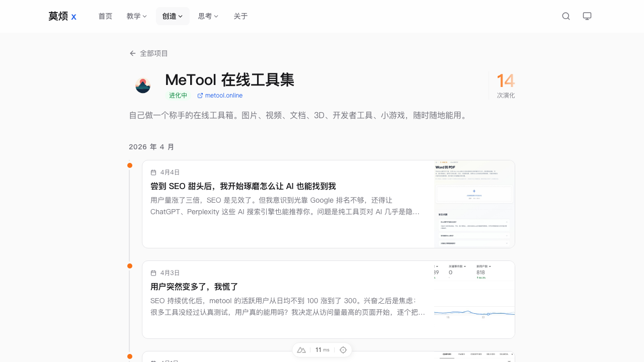The image size is (644, 362).
Task: Click the 莫烦 x site logo
Action: coord(62,16)
